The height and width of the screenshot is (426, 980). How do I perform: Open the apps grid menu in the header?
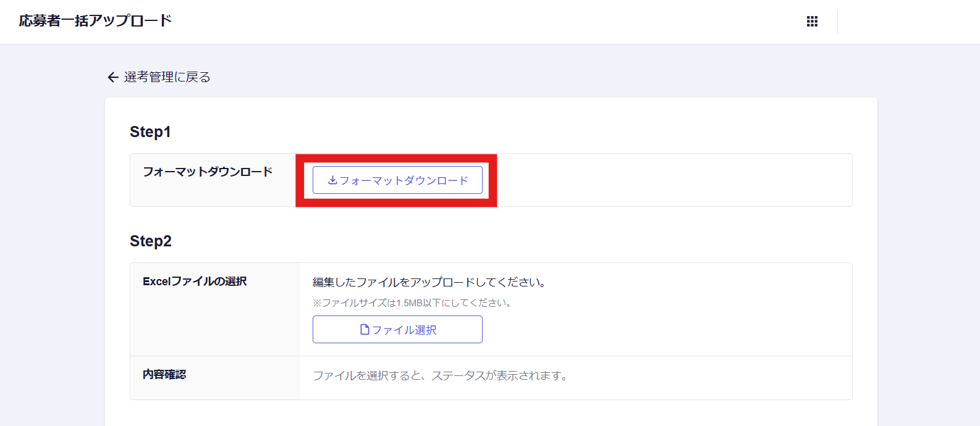click(812, 21)
